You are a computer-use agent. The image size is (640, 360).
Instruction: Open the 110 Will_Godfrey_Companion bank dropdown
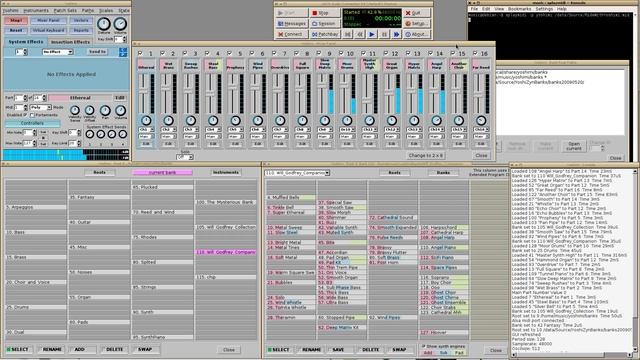point(297,173)
